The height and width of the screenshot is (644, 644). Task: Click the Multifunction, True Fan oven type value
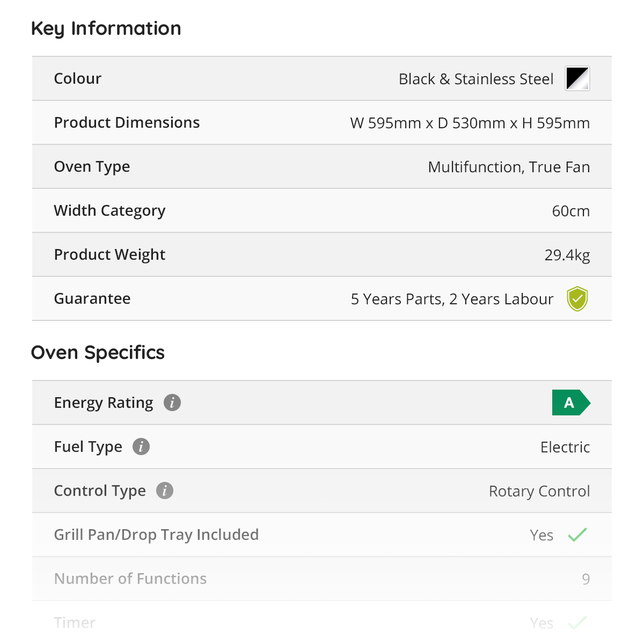[x=509, y=167]
